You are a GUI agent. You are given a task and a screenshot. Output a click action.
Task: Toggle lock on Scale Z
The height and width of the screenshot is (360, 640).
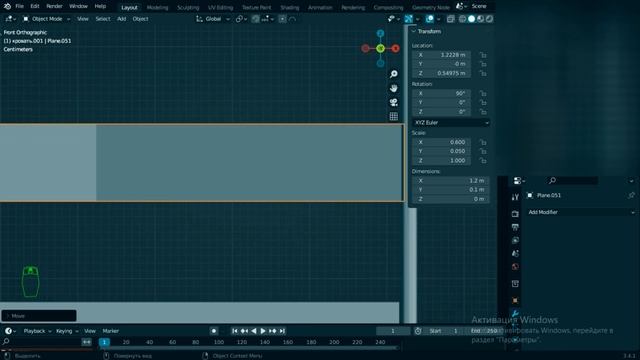(483, 160)
